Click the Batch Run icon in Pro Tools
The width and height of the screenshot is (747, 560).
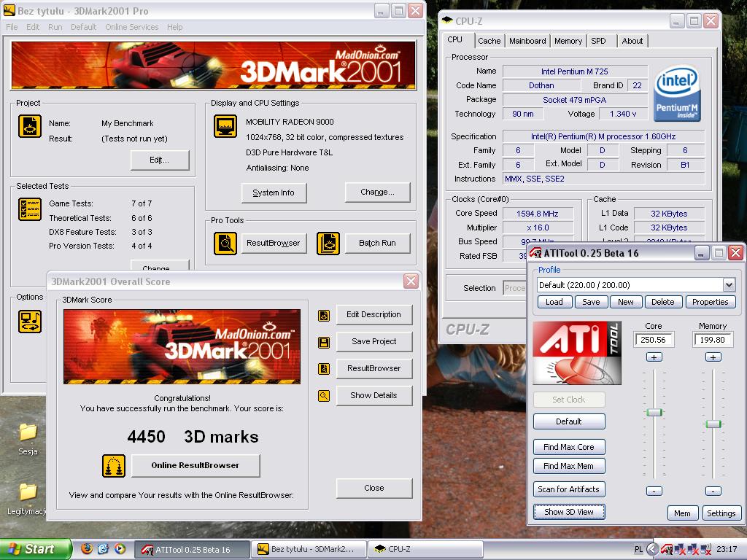click(328, 244)
